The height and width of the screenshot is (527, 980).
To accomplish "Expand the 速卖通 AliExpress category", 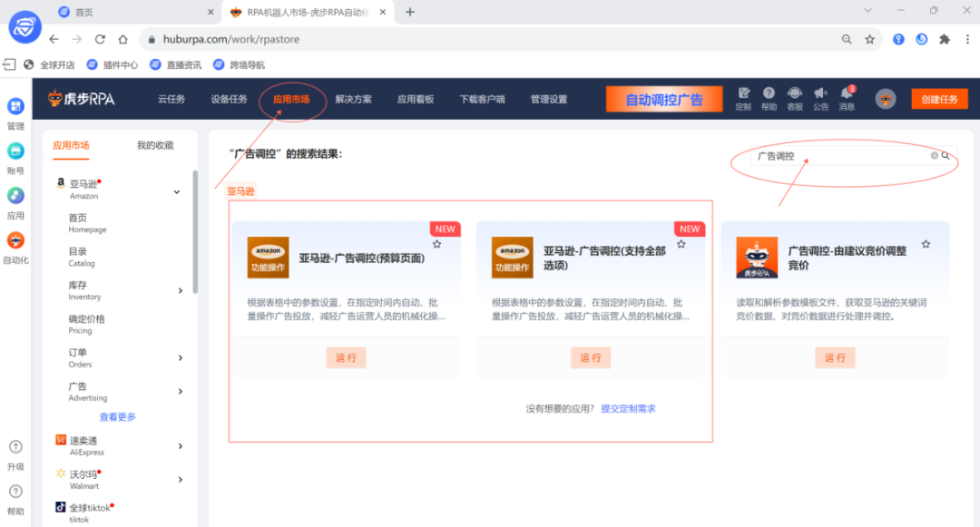I will point(181,446).
